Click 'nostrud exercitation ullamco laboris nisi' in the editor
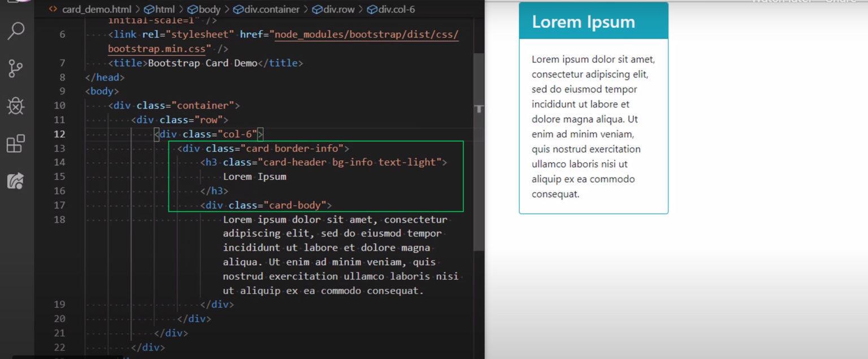The image size is (868, 359). (x=341, y=276)
